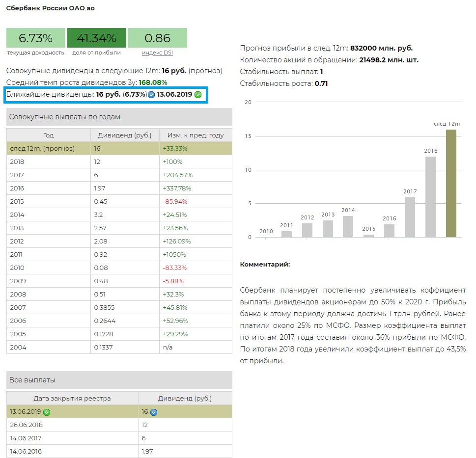The height and width of the screenshot is (458, 476).
Task: Click the 0.86 DSI index tile
Action: pyautogui.click(x=157, y=38)
